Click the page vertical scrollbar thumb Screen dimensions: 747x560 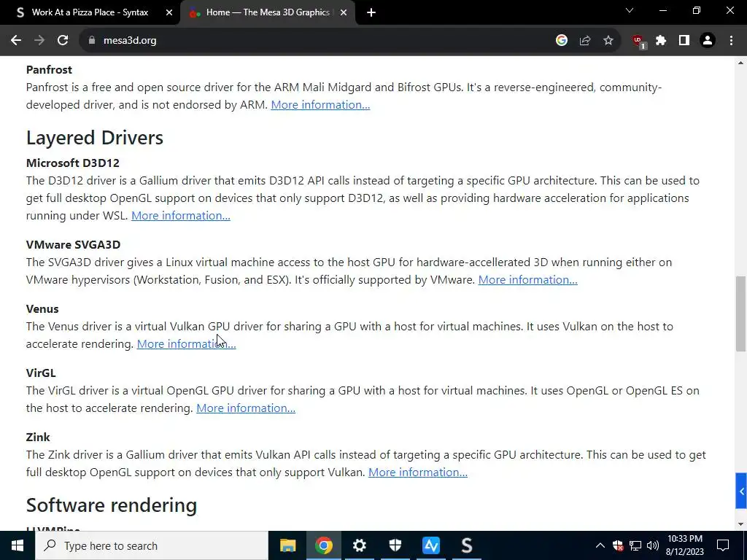[x=741, y=314]
